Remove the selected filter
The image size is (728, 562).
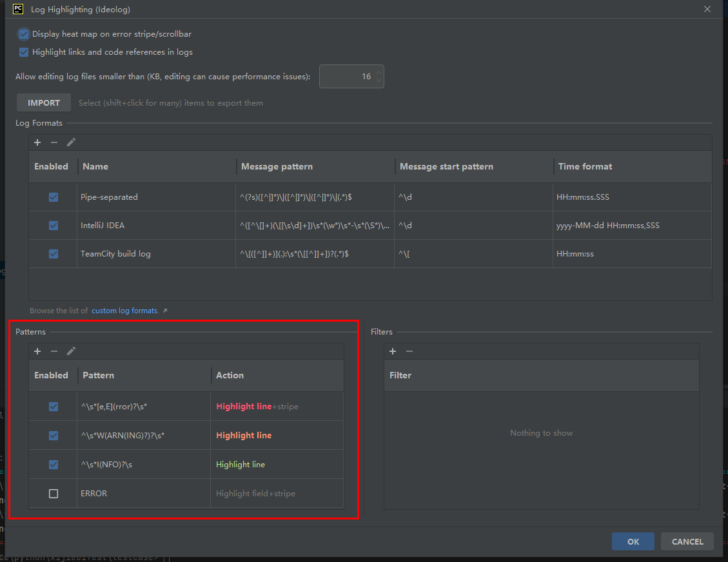tap(409, 351)
